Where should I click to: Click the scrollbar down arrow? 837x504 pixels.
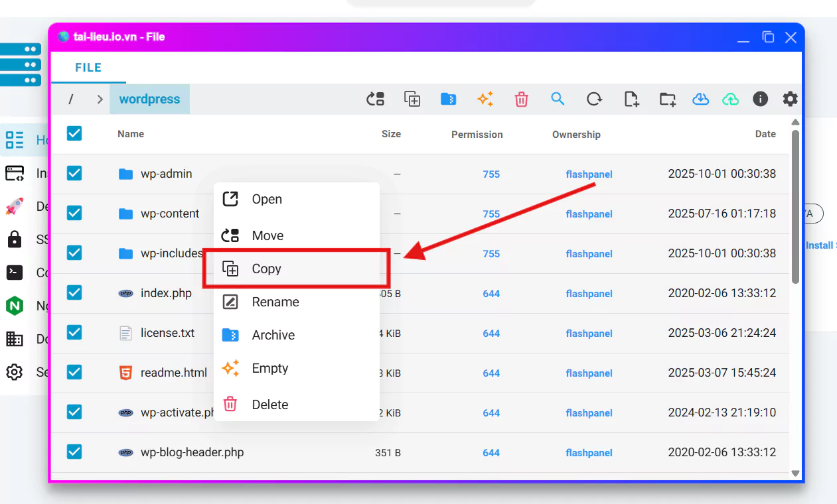[x=795, y=473]
